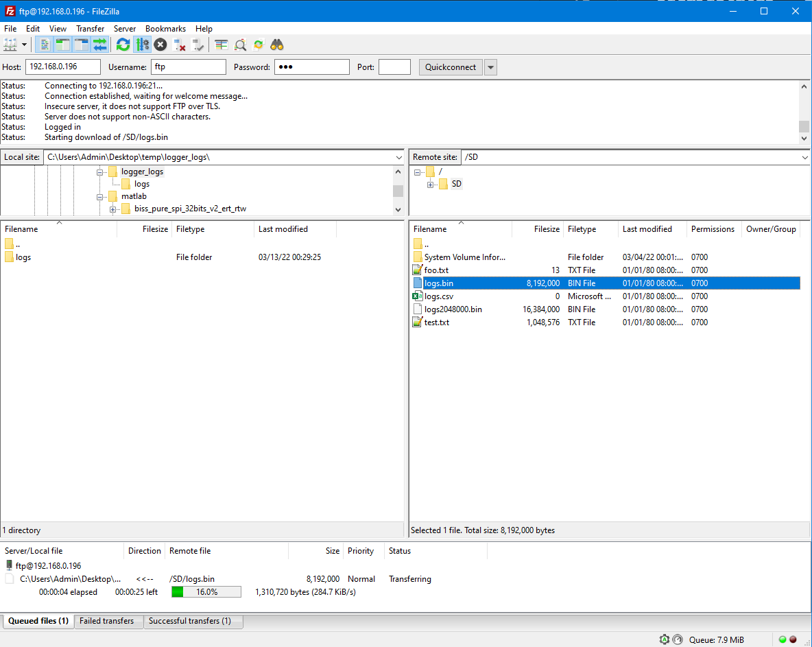The width and height of the screenshot is (812, 647).
Task: Open the directory comparison icon
Action: [x=222, y=45]
